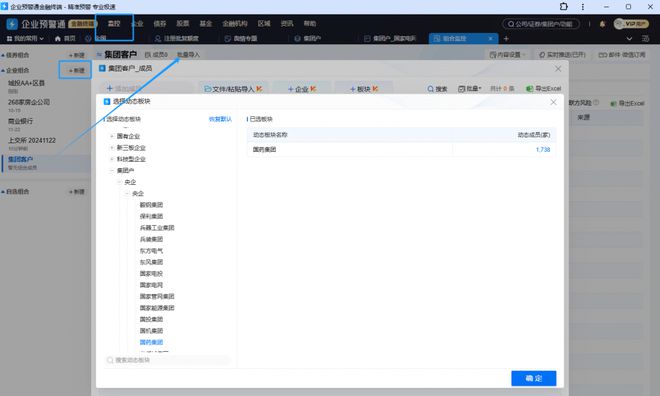Click the 确定 button
Screen dimensions: 660x396
tap(534, 378)
